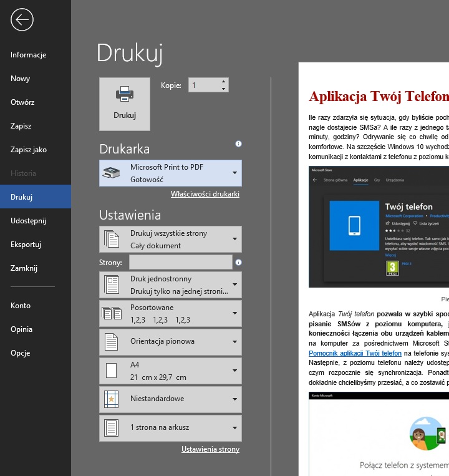Click Zamknij in the sidebar

point(36,268)
